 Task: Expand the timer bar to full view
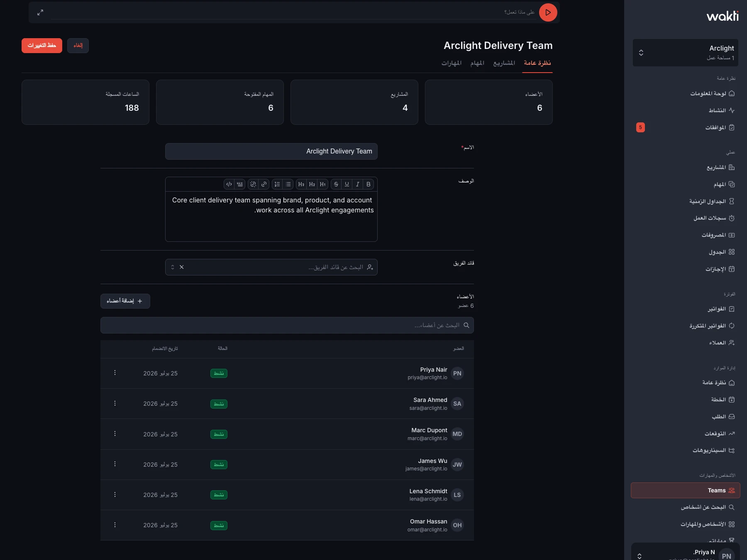40,12
